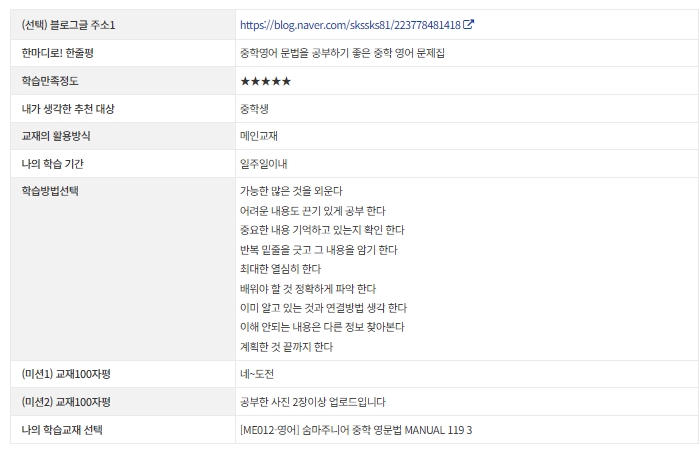
Task: Click the external link icon beside blog URL
Action: [x=469, y=24]
